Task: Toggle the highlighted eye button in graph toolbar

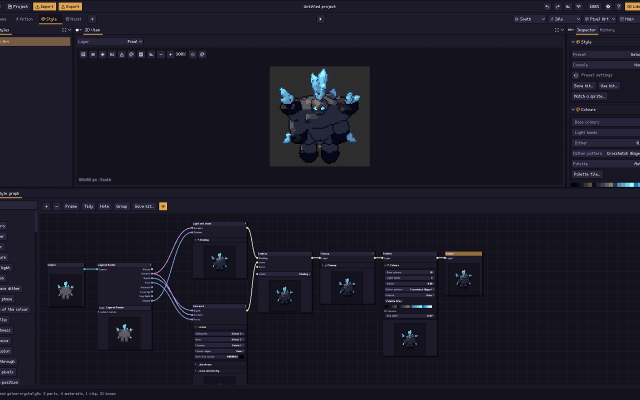Action: tap(163, 206)
